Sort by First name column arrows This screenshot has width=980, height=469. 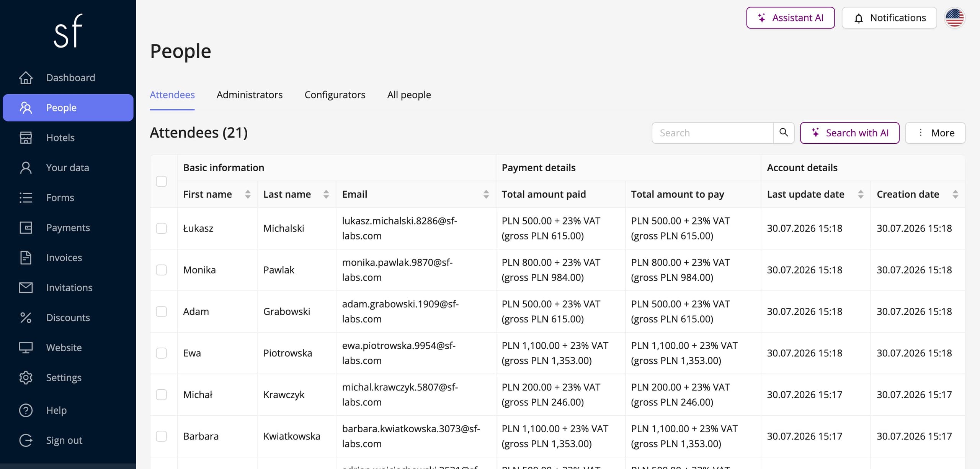pyautogui.click(x=248, y=194)
